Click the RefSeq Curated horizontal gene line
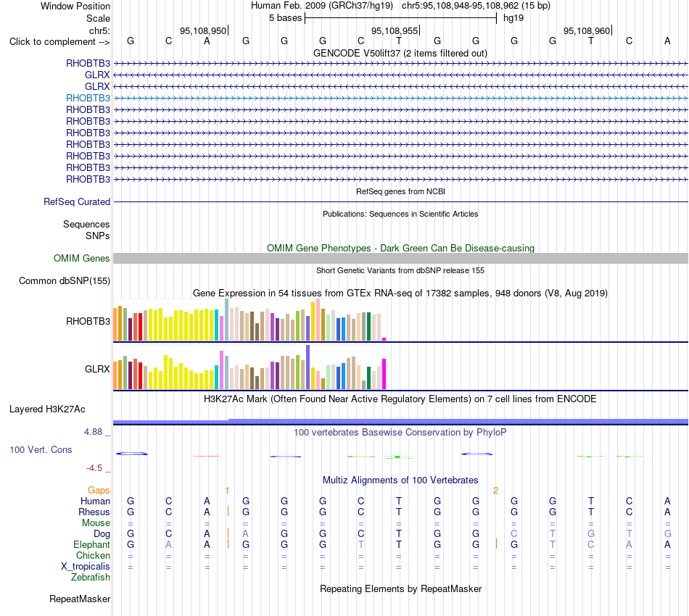 [400, 202]
